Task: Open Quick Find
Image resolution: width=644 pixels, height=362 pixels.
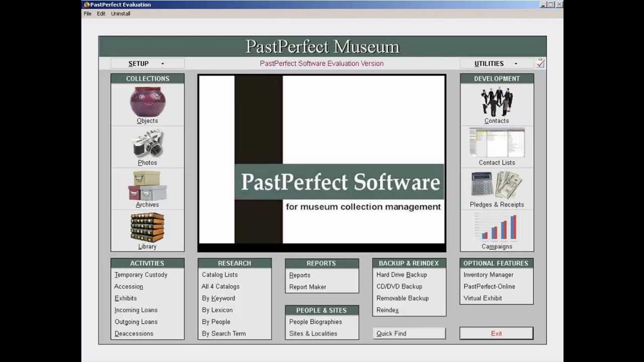Action: coord(409,334)
